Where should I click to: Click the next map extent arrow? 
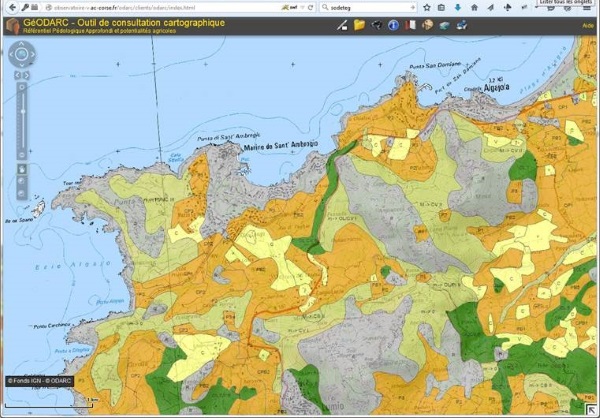click(26, 75)
